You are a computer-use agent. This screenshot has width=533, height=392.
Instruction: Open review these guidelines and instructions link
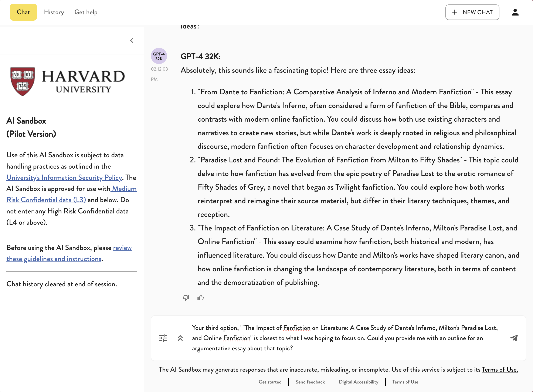[x=54, y=259]
